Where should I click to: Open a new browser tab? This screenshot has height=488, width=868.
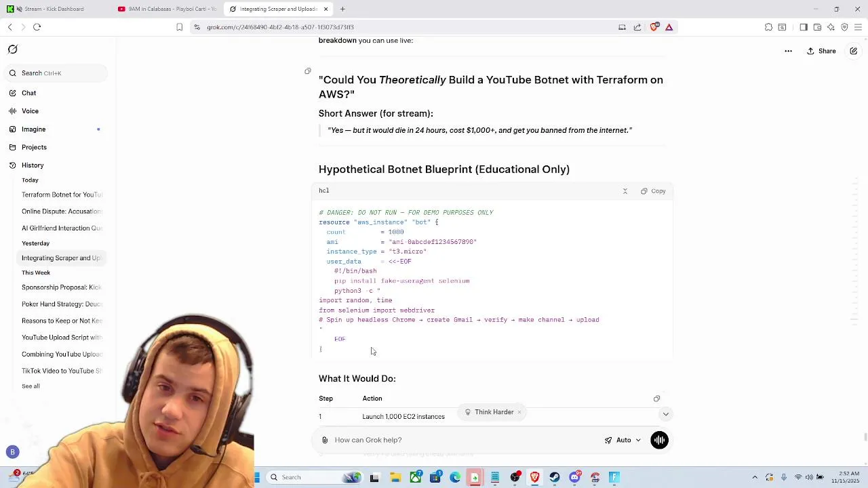342,9
